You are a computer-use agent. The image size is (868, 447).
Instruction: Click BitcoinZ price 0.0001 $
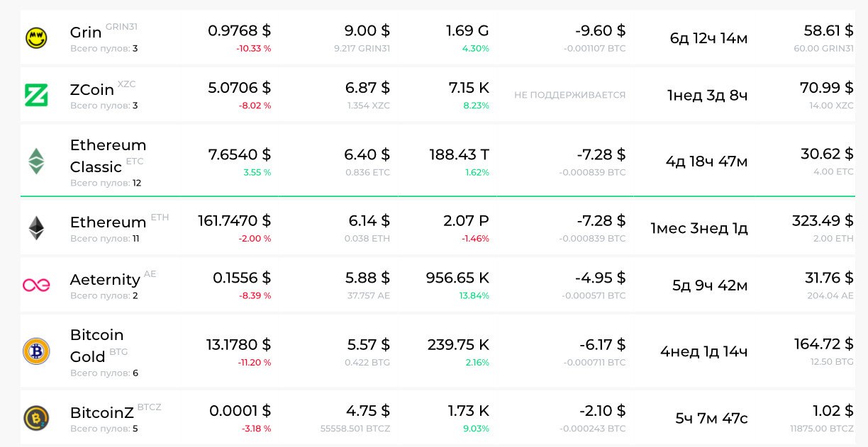(x=240, y=411)
